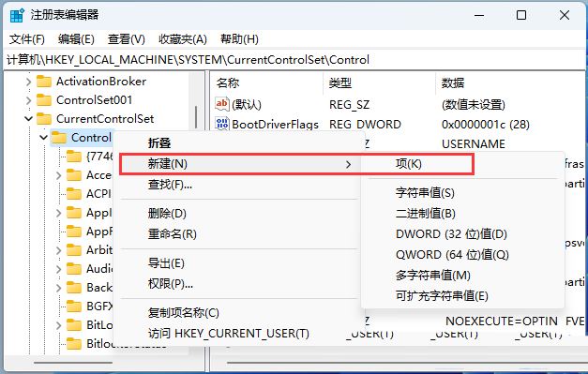Viewport: 588px width, 374px height.
Task: Click the BGFX folder icon
Action: (74, 307)
